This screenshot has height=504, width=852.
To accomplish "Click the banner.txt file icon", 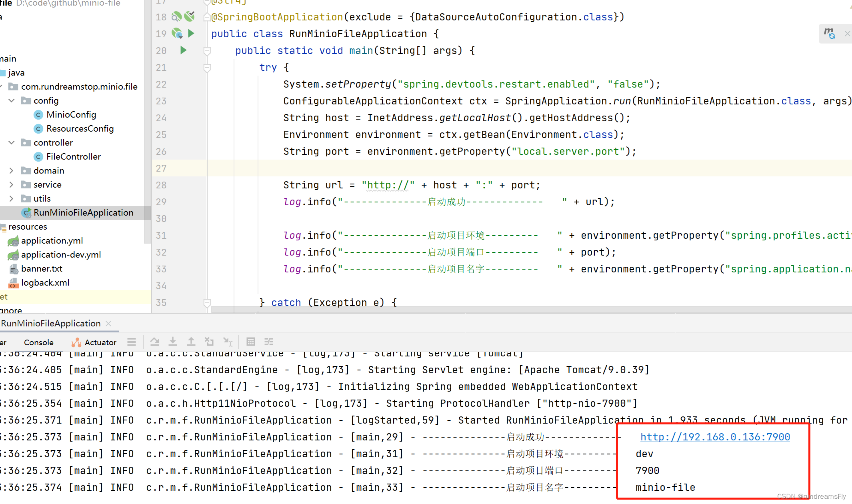I will click(14, 269).
